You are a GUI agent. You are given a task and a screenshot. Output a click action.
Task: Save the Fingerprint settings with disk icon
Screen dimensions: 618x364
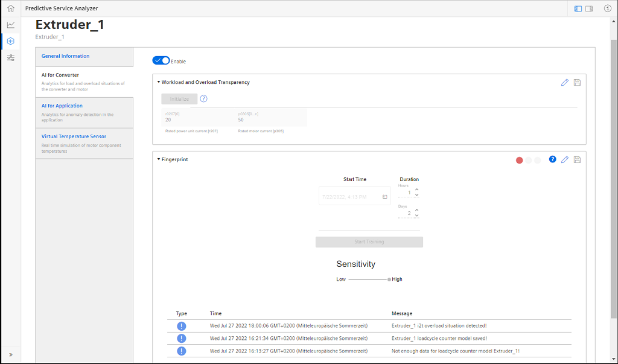[577, 159]
